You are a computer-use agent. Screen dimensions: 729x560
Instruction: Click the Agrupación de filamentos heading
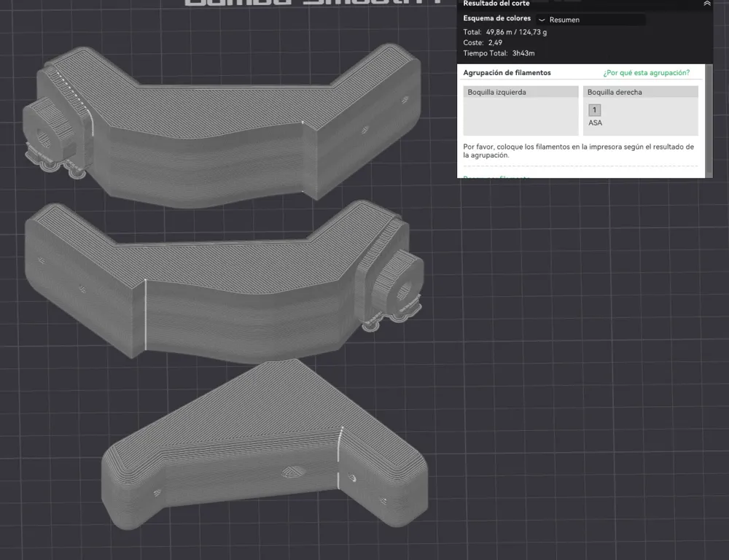pyautogui.click(x=507, y=73)
